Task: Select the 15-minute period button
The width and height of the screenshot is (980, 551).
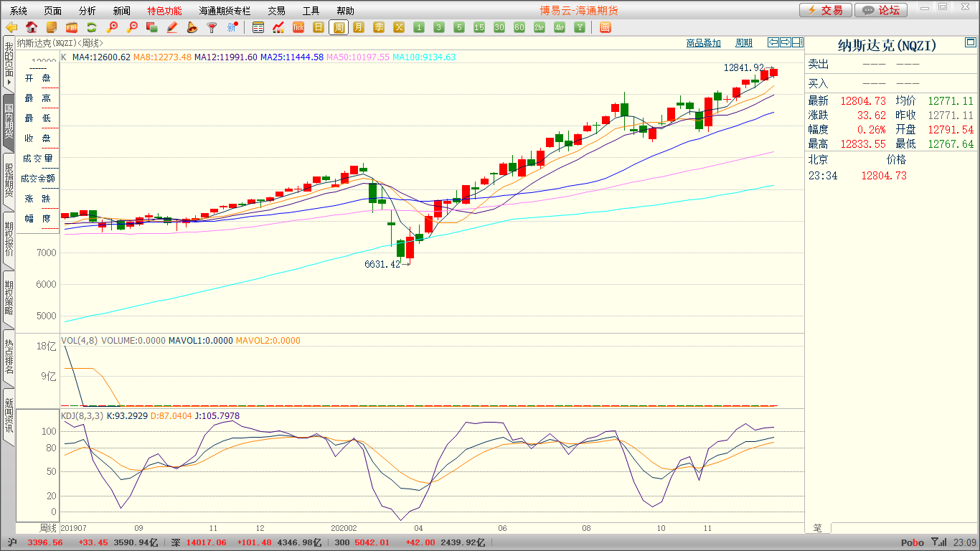Action: [x=479, y=27]
